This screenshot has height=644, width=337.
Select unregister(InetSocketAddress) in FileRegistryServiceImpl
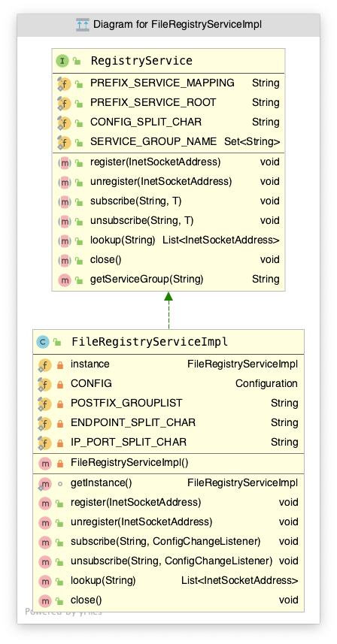click(141, 522)
